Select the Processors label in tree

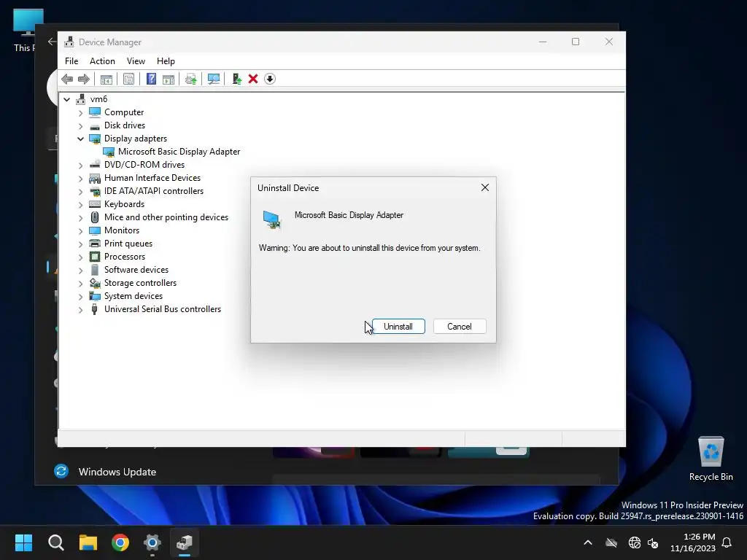(x=125, y=256)
